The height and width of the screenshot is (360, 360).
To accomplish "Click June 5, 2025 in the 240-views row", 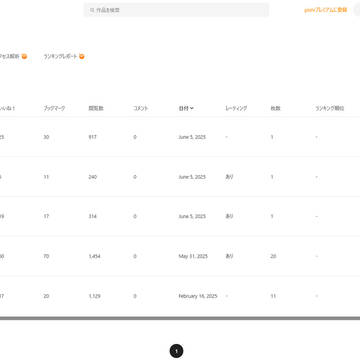I will [192, 177].
